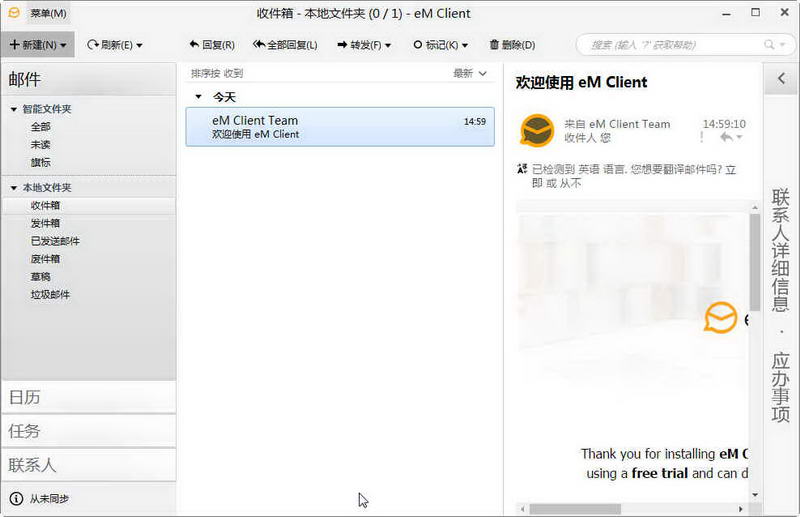Click the 14:59 time in message list
This screenshot has width=800, height=517.
(474, 121)
